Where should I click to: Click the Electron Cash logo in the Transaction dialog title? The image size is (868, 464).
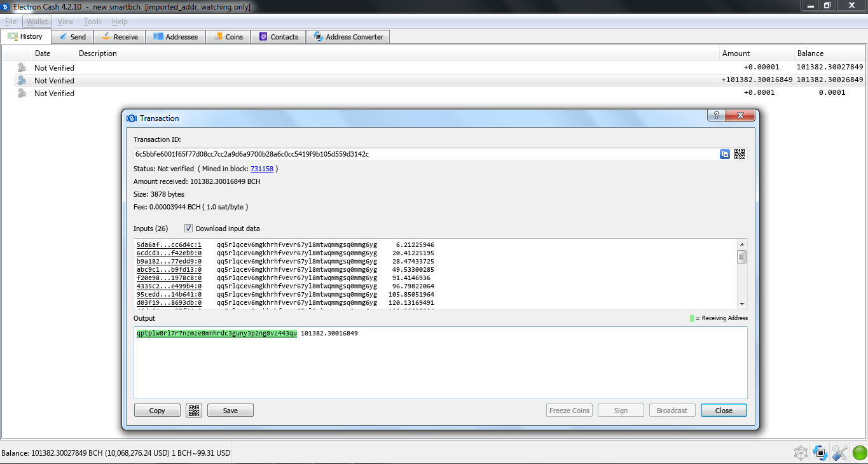(132, 118)
